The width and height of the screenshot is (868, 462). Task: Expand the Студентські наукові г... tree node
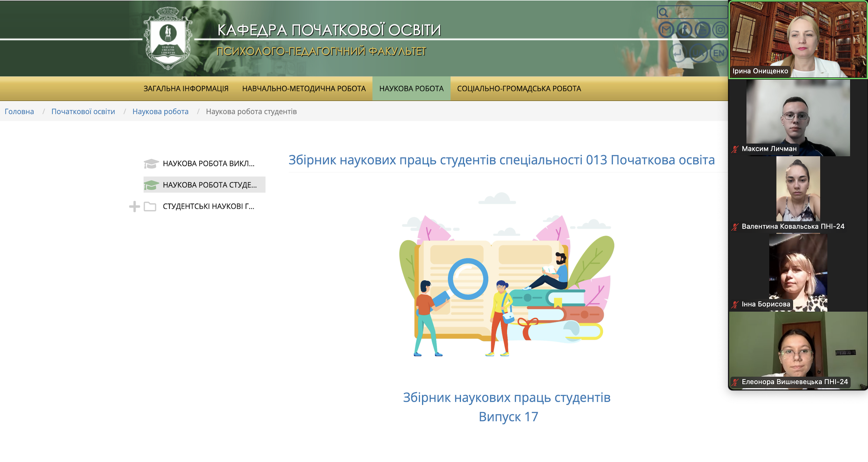click(134, 207)
